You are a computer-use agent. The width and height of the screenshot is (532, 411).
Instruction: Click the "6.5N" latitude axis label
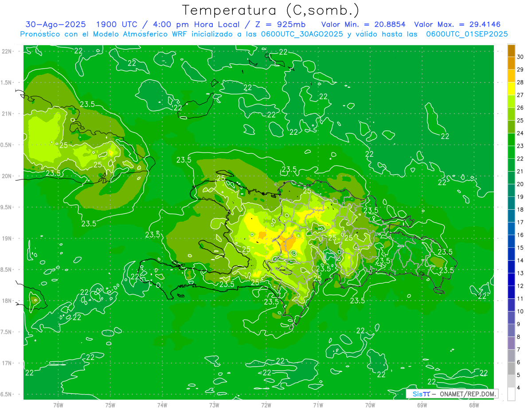tap(7, 394)
